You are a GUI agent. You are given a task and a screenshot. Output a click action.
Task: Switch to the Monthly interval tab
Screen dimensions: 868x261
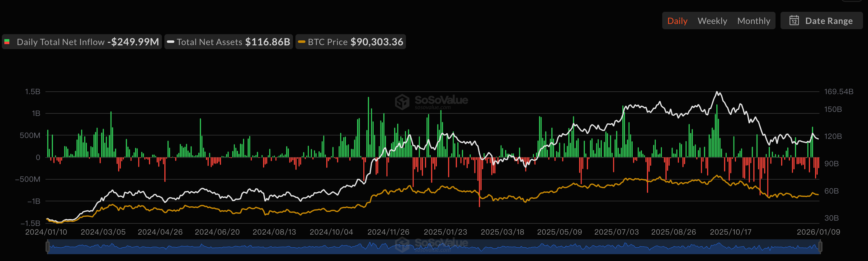click(x=753, y=21)
